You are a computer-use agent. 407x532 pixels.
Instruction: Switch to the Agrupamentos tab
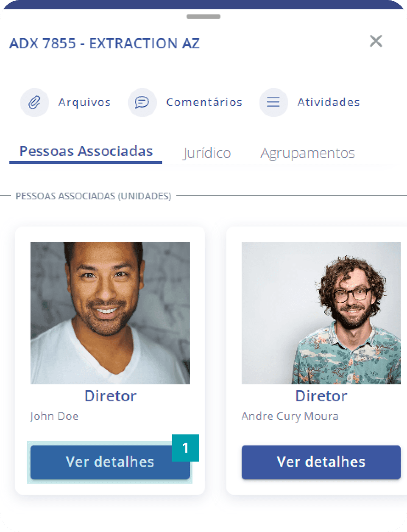pos(308,153)
